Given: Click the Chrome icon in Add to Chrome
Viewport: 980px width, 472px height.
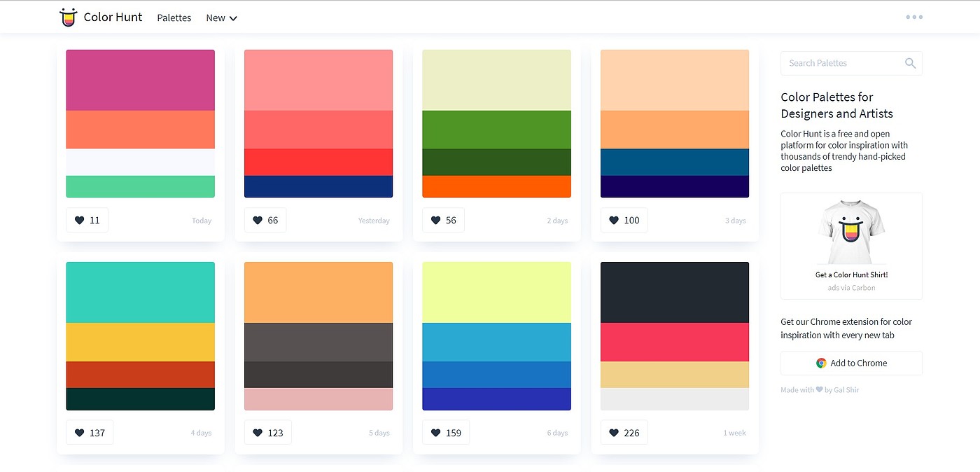Looking at the screenshot, I should [821, 363].
